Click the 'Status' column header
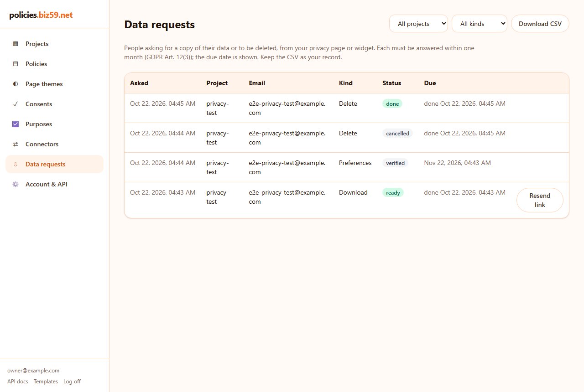This screenshot has height=392, width=584. point(392,83)
